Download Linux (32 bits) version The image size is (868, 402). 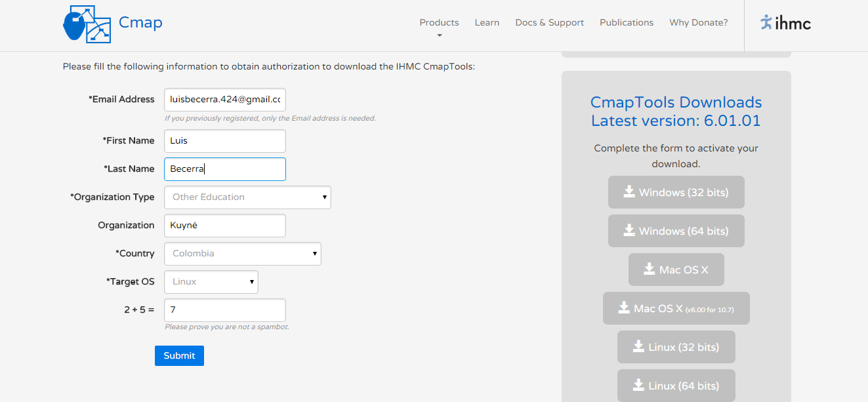[x=676, y=347]
